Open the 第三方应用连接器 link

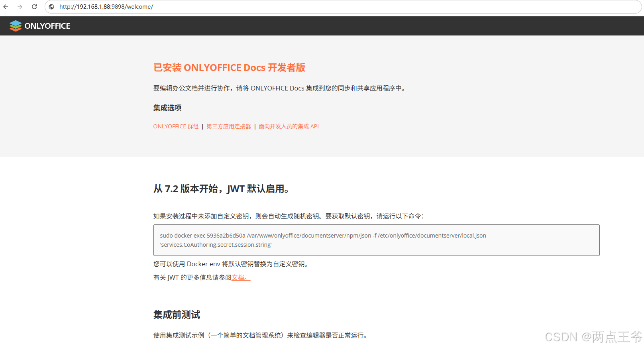229,126
